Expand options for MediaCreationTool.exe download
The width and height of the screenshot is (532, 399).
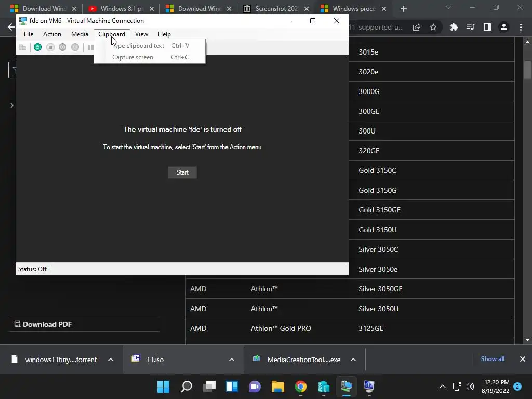[x=353, y=360]
